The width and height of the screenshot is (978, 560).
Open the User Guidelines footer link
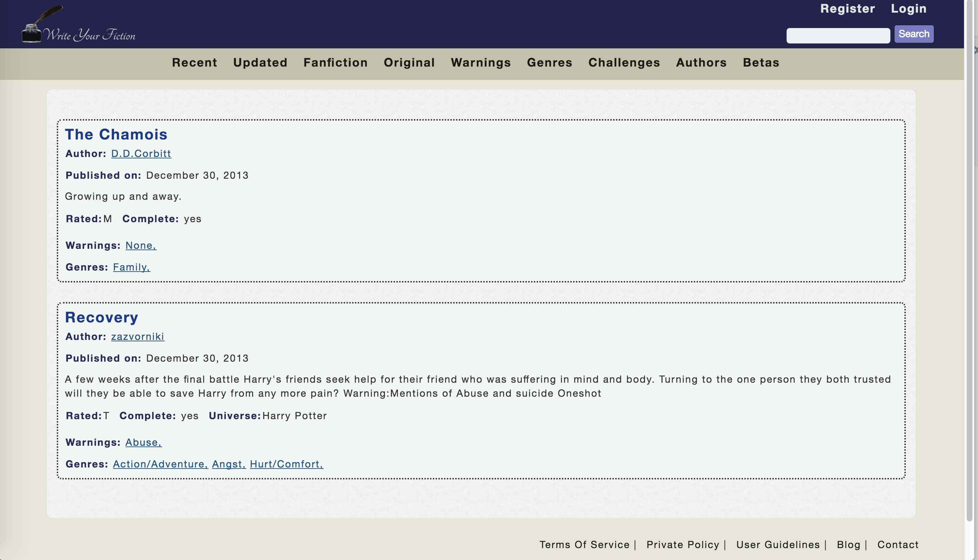tap(777, 545)
